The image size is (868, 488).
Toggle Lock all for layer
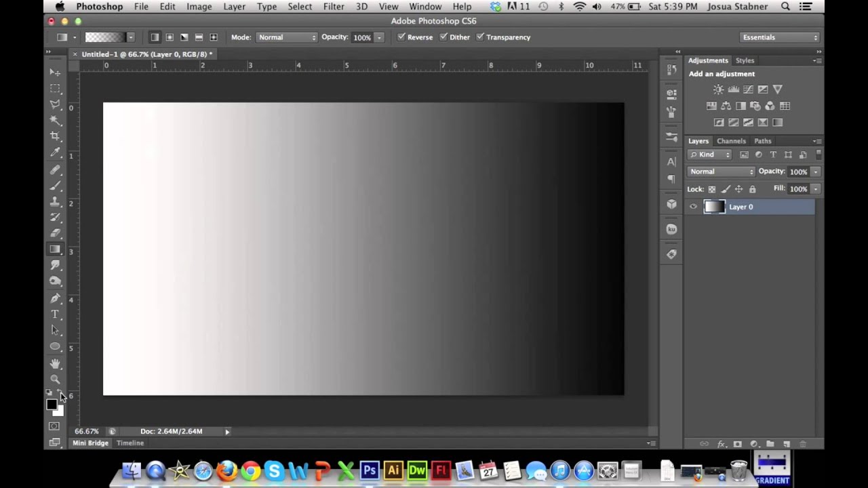752,189
